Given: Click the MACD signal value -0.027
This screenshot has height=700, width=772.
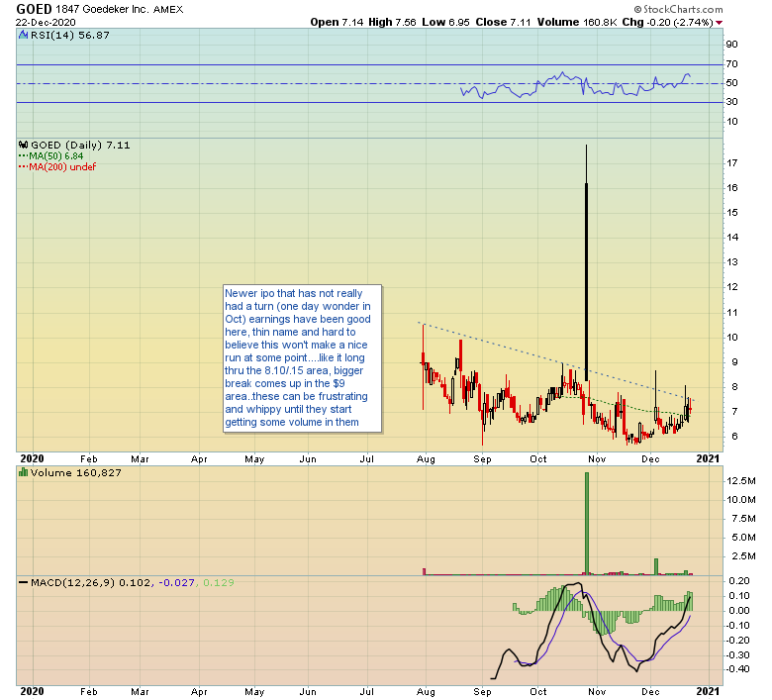Looking at the screenshot, I should pyautogui.click(x=176, y=582).
